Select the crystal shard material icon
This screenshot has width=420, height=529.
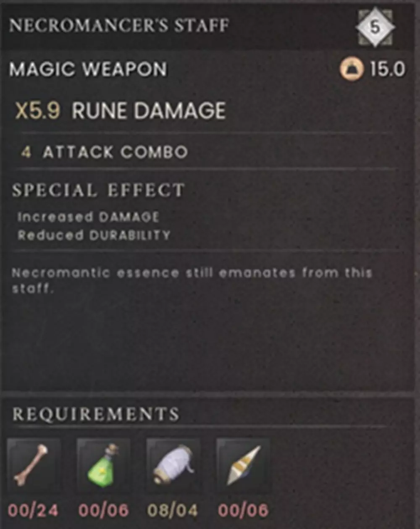point(243,466)
